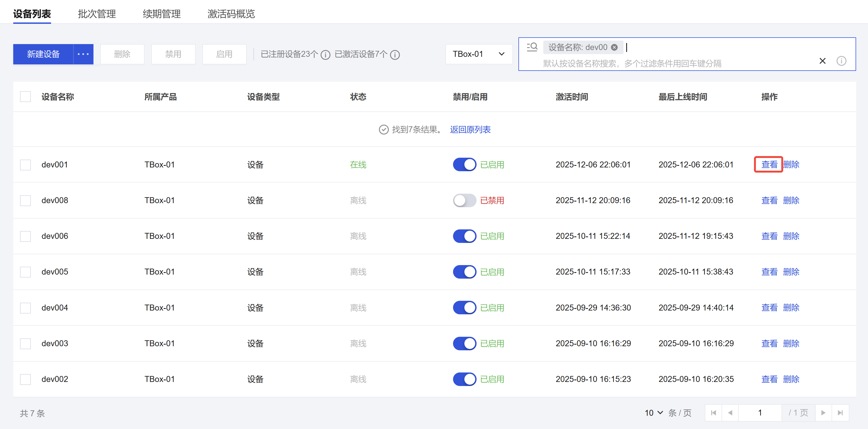Disable the dev001 enable toggle
Viewport: 868px width, 429px height.
464,164
